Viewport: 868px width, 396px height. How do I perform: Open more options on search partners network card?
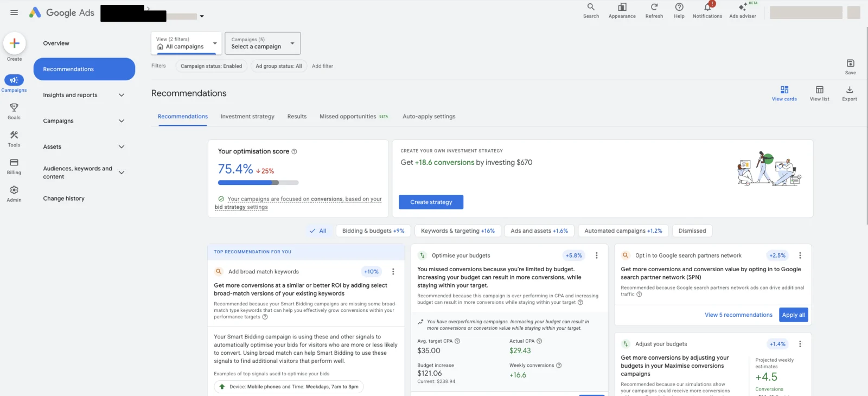800,256
